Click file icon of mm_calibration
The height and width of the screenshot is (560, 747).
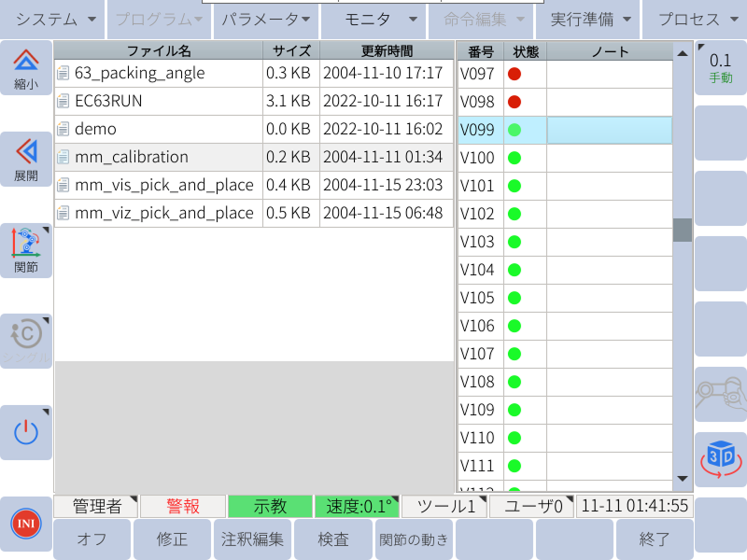(63, 157)
